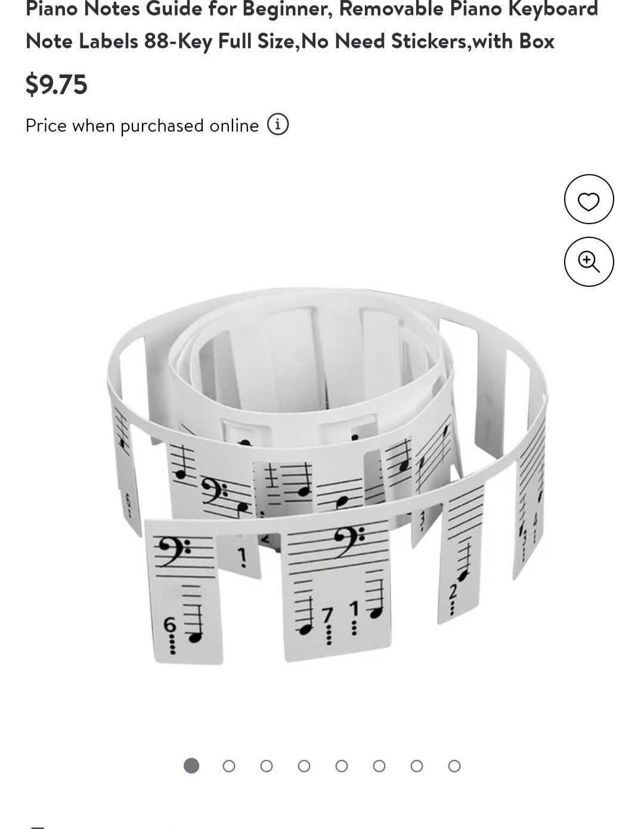Screen dimensions: 644x829
Task: Show the fifth carousel image dot
Action: click(x=342, y=766)
